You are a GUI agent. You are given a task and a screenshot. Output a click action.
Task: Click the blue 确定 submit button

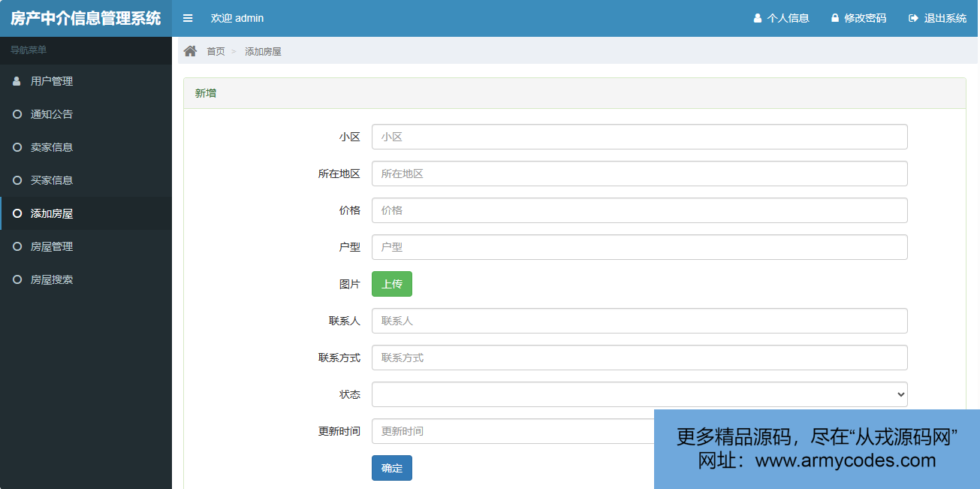[392, 468]
